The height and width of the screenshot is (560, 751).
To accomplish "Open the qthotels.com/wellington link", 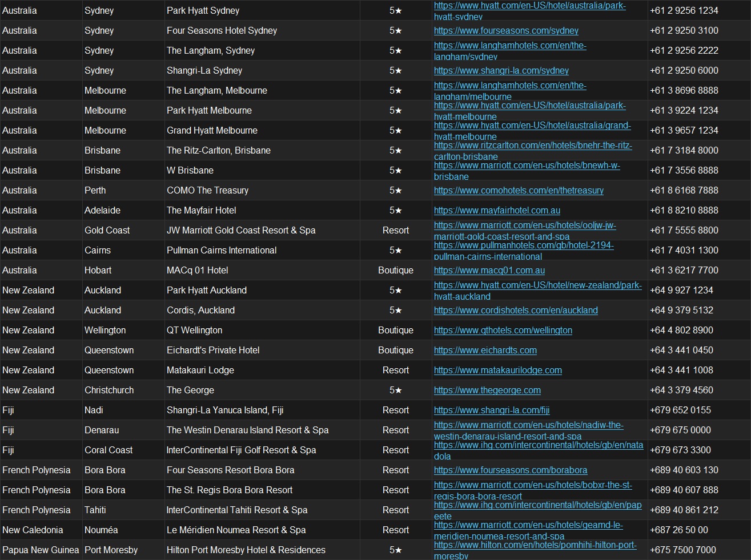I will [x=503, y=330].
